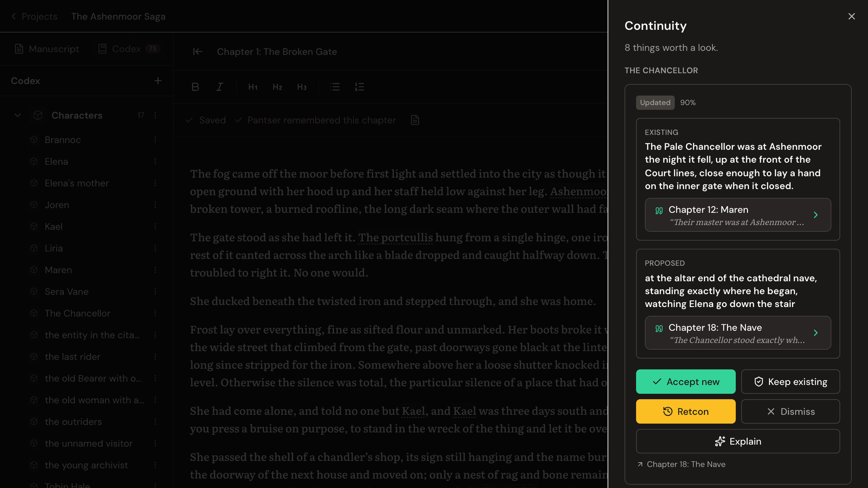Open the Chapter 12: Maren citation
Viewport: 868px width, 488px height.
pos(738,215)
